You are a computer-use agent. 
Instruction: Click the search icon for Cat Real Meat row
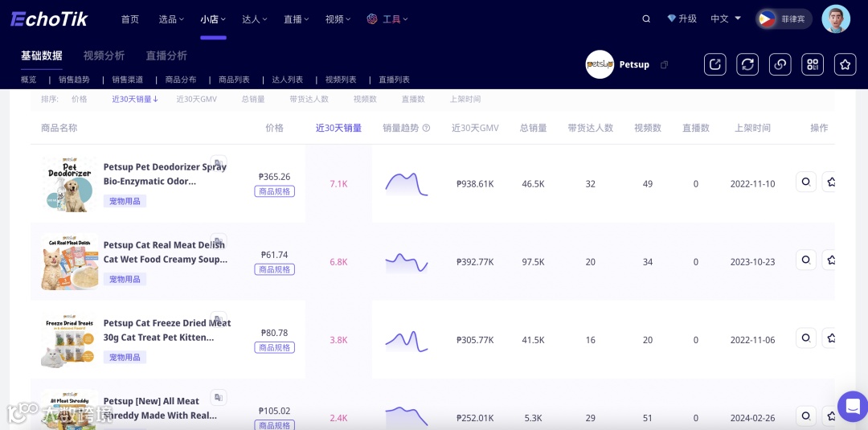pos(806,260)
